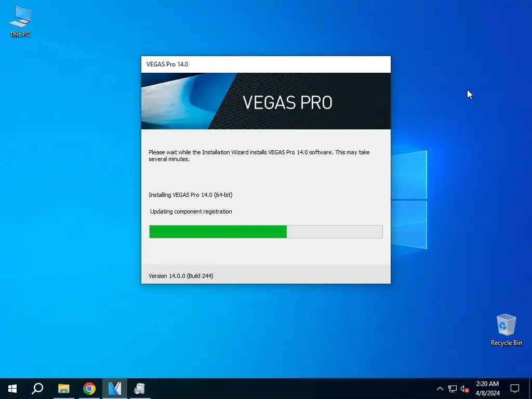The height and width of the screenshot is (399, 532).
Task: Open the notification center icon
Action: click(515, 389)
